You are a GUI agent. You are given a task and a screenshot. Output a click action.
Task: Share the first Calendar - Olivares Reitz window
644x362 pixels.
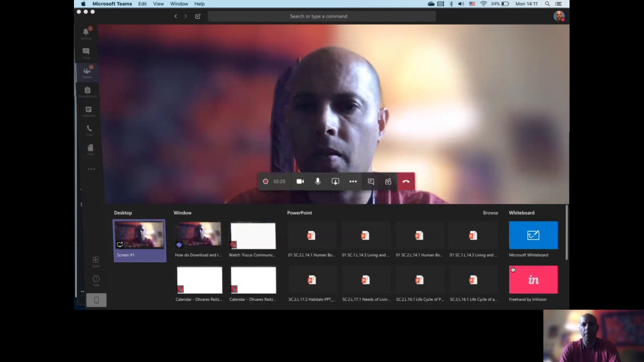pos(199,285)
